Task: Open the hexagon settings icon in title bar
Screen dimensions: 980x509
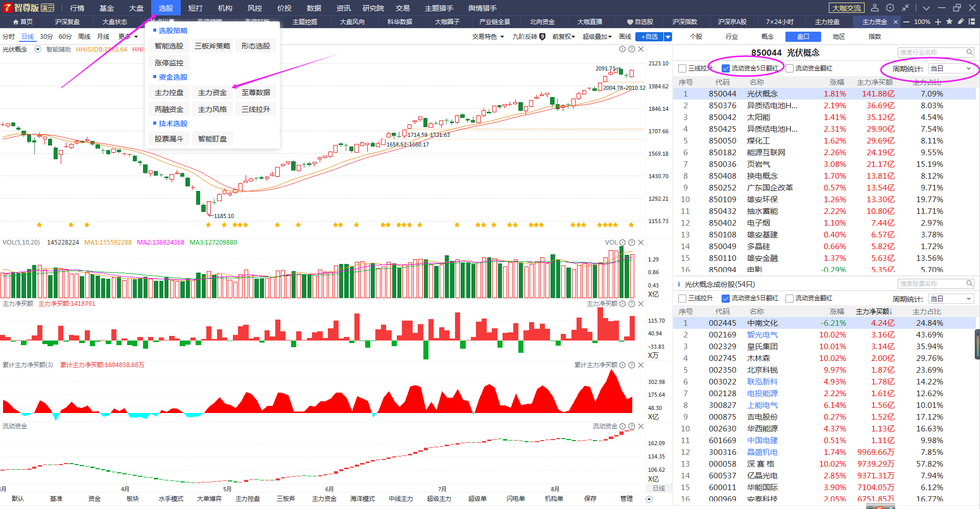Action: coord(890,8)
